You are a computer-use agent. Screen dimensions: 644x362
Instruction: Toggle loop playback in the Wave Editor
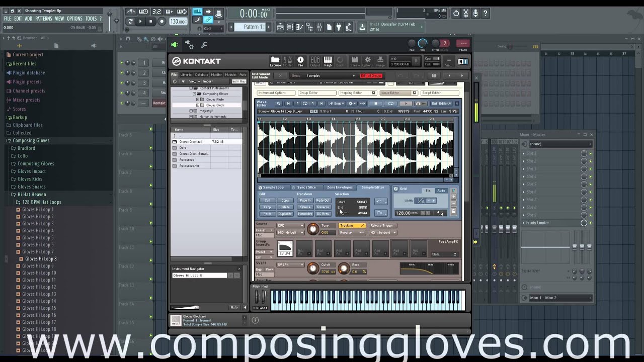[x=391, y=104]
